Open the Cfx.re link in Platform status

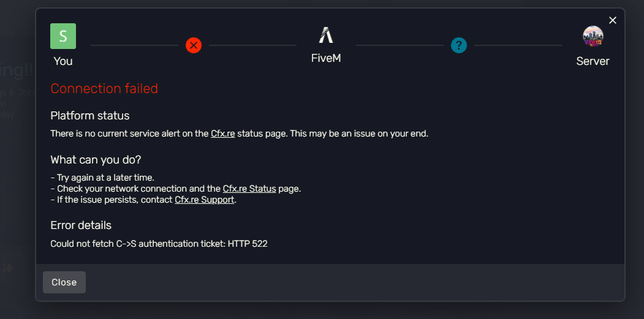pyautogui.click(x=222, y=133)
